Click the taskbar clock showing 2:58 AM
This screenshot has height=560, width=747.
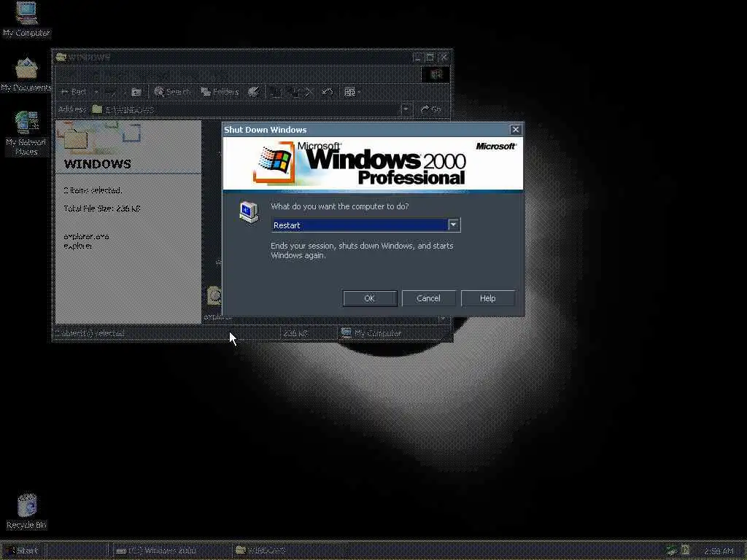pos(719,551)
